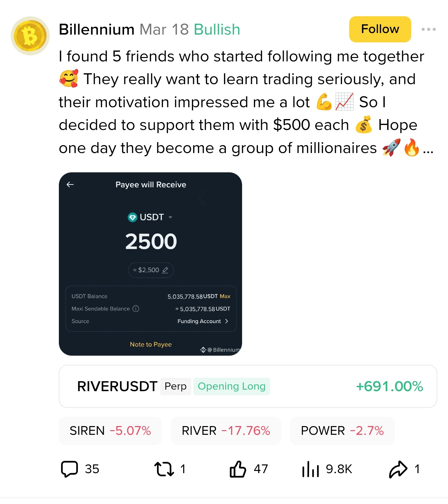
Task: Tap the Max balance link
Action: pyautogui.click(x=225, y=296)
